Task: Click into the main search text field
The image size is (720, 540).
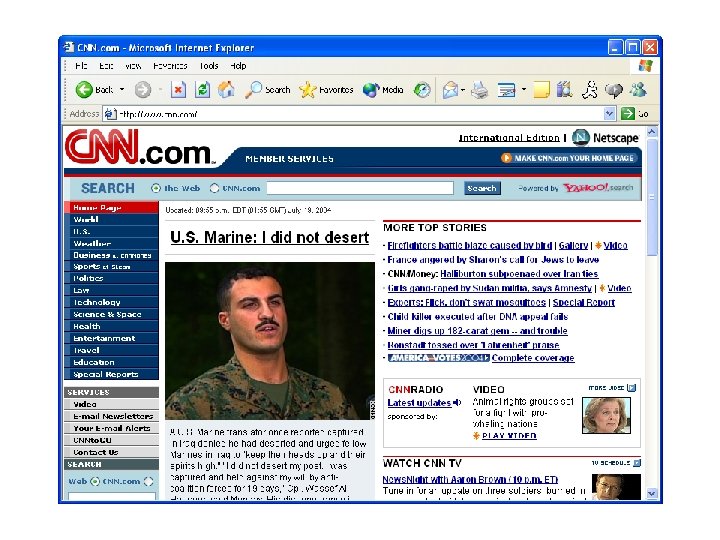Action: (360, 188)
